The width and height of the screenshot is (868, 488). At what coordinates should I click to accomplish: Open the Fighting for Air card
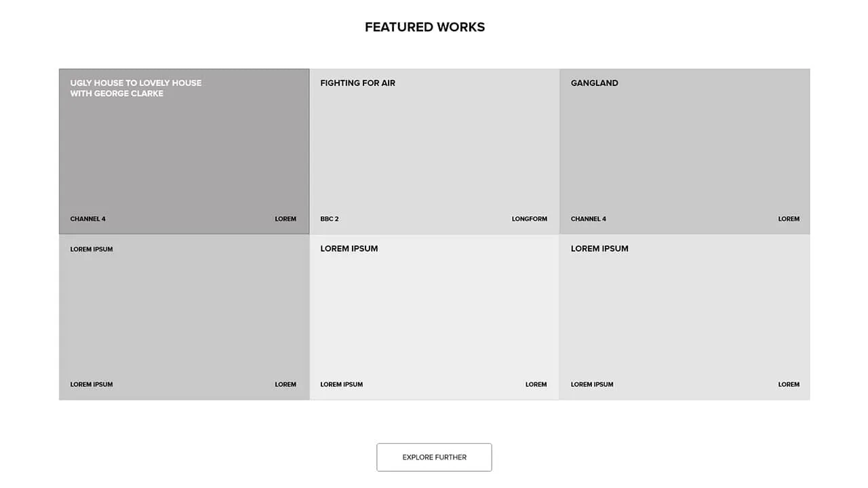434,152
